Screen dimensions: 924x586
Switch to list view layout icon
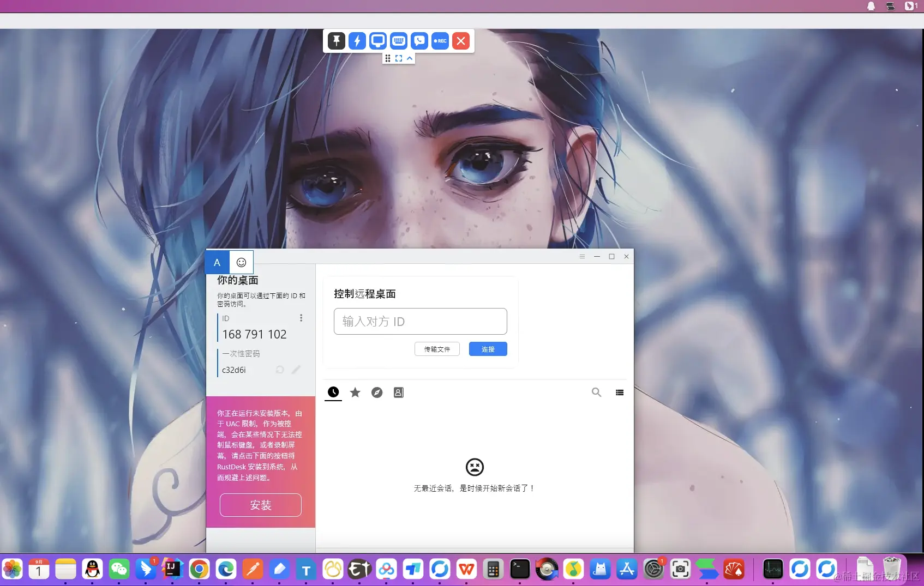(x=620, y=392)
